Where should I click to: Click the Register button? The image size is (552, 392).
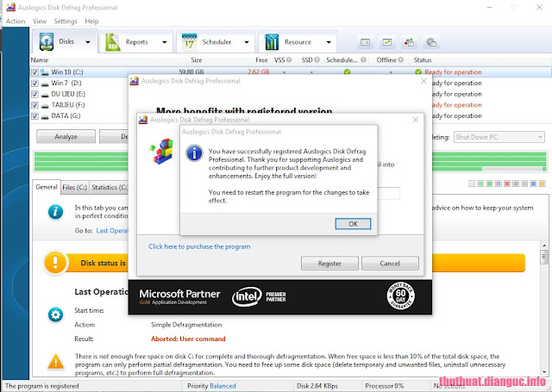(x=329, y=264)
